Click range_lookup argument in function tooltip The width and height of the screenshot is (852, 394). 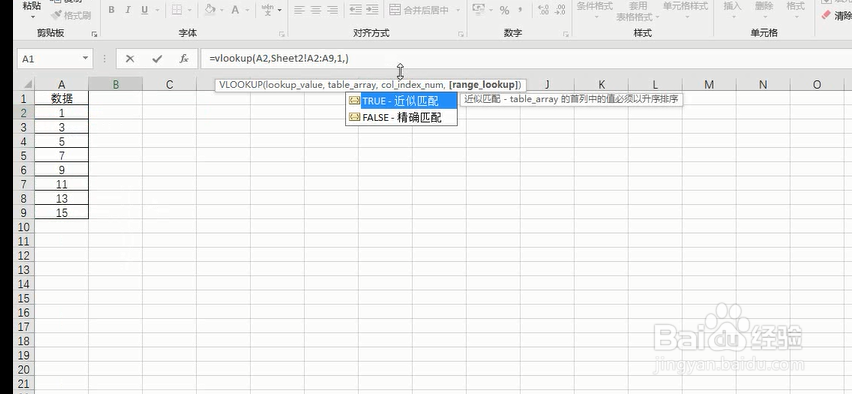tap(483, 85)
